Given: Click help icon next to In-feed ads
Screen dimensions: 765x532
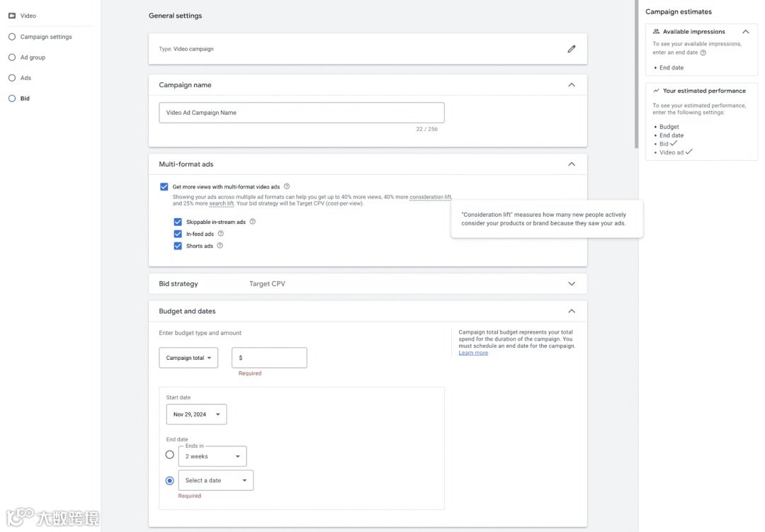Looking at the screenshot, I should click(221, 234).
